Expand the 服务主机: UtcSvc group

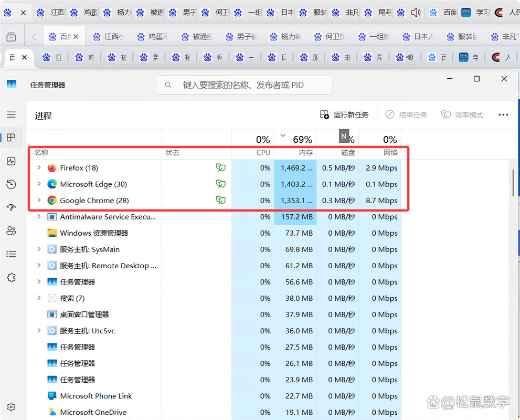[39, 330]
